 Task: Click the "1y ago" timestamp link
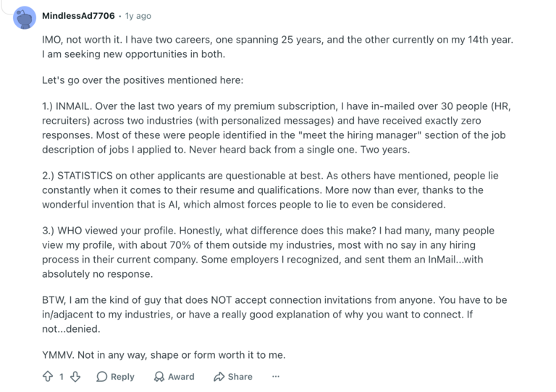point(138,17)
